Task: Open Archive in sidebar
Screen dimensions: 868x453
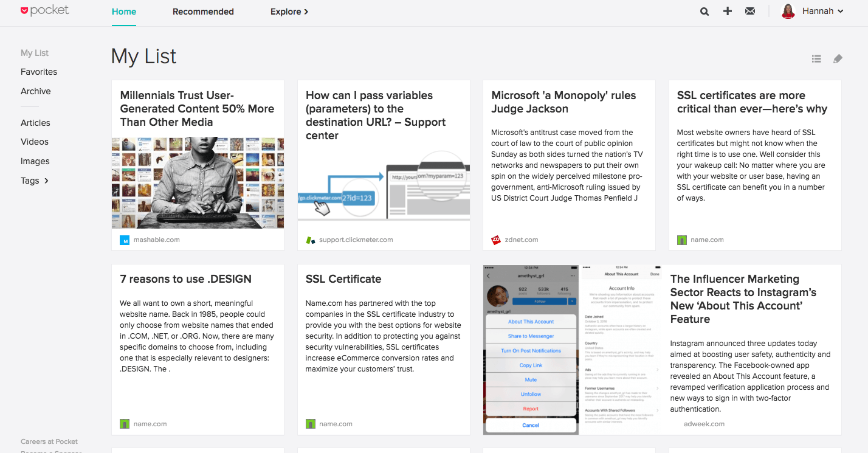Action: (36, 91)
